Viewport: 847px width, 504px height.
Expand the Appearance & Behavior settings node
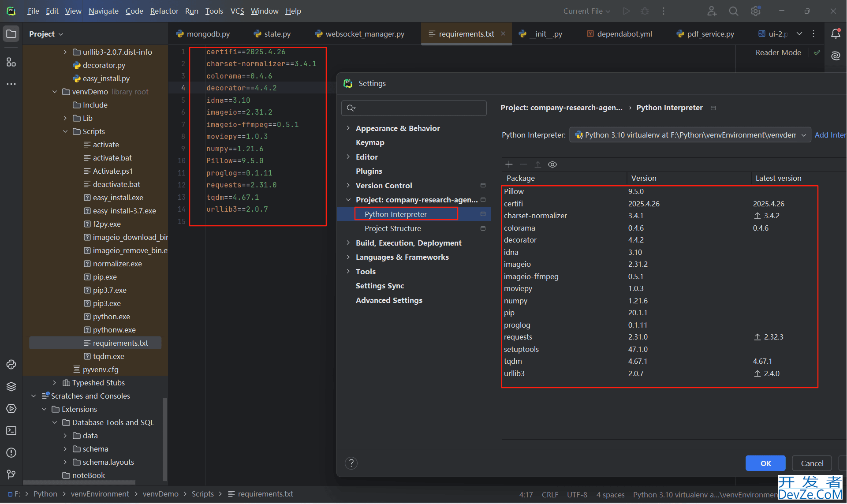348,128
